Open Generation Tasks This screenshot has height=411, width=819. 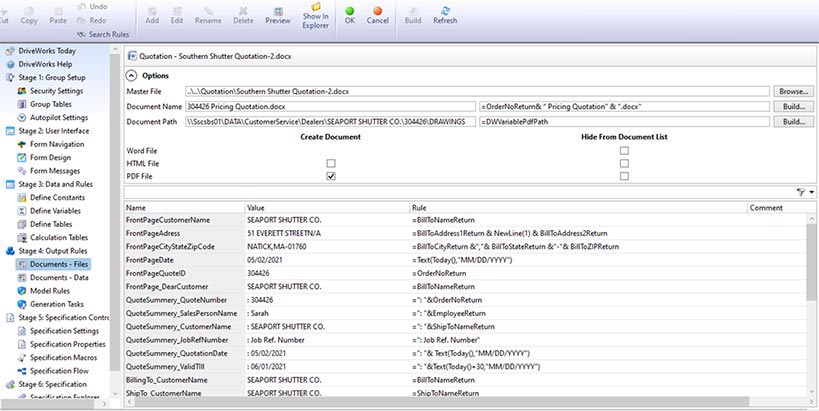56,304
